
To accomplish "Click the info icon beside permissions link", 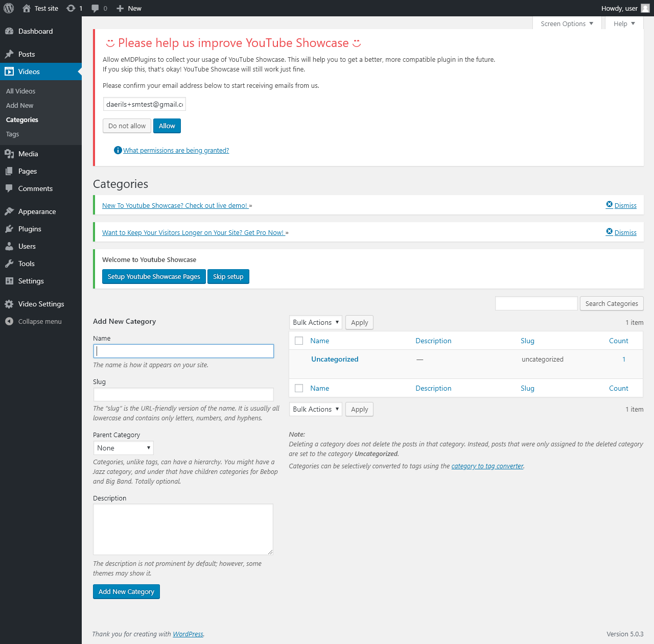I will click(x=118, y=150).
